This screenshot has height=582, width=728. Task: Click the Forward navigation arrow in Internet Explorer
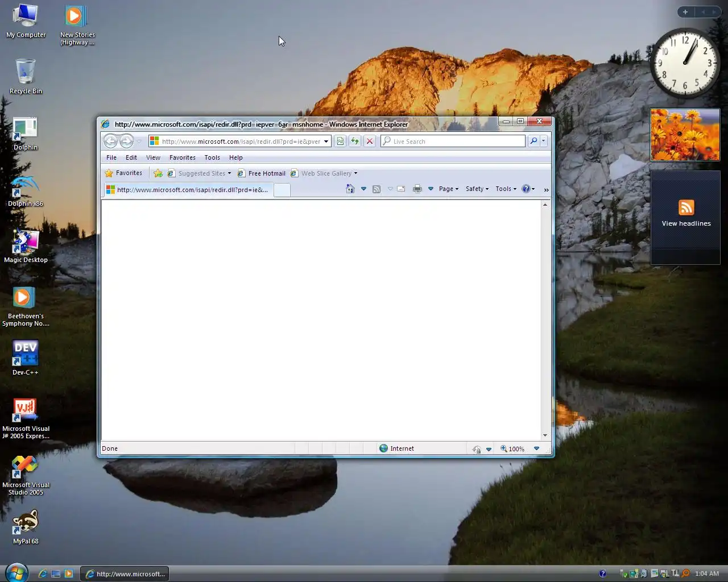pyautogui.click(x=126, y=141)
